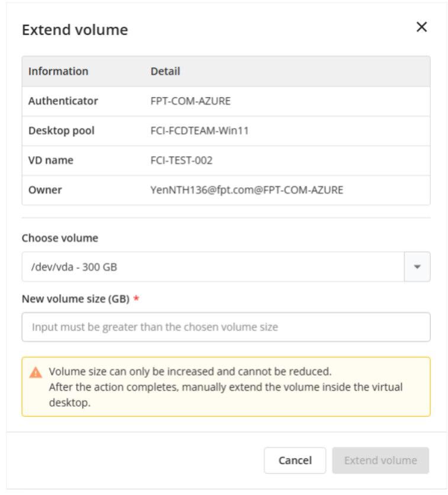Click the Extend volume submit button
Screen dimensions: 448x495
click(x=380, y=460)
